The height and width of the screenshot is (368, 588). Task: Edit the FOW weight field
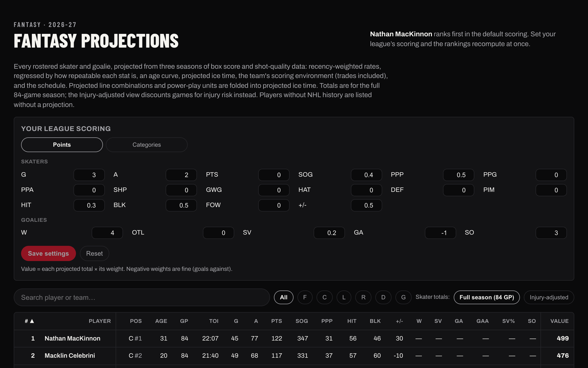tap(274, 205)
